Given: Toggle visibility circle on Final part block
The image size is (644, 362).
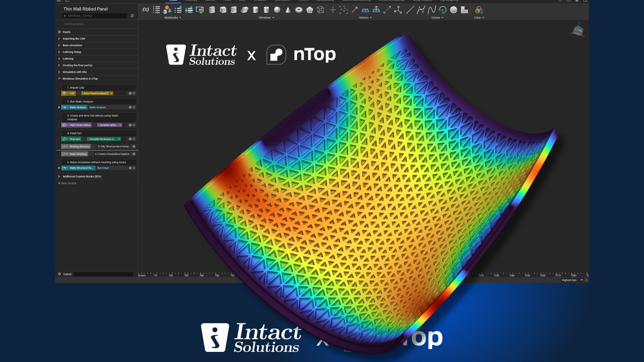Looking at the screenshot, I should pyautogui.click(x=134, y=139).
